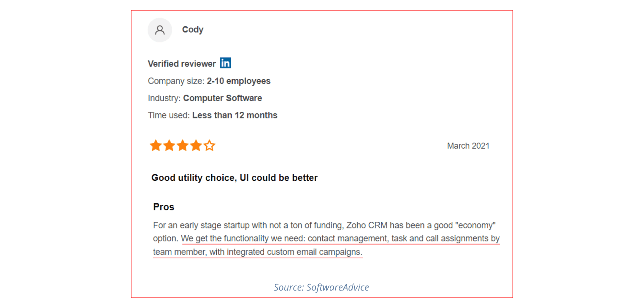644x306 pixels.
Task: Click the March 2021 review date
Action: [468, 146]
